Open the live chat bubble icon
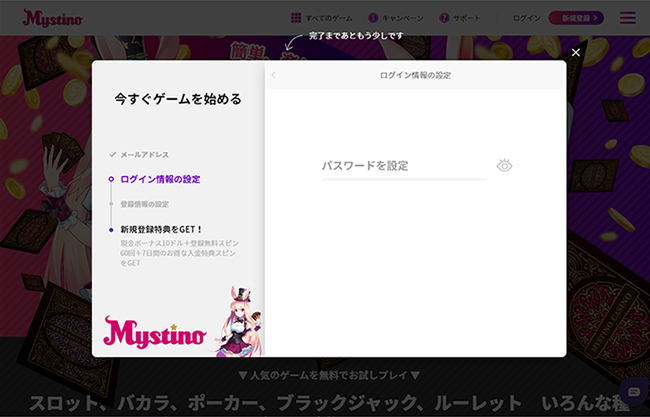The width and height of the screenshot is (650, 417). coord(632,391)
